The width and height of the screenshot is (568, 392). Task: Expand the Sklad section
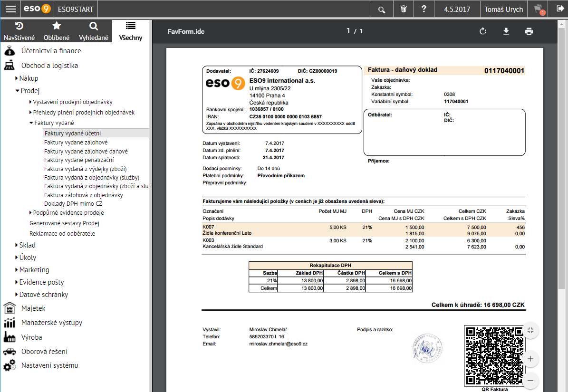point(17,245)
